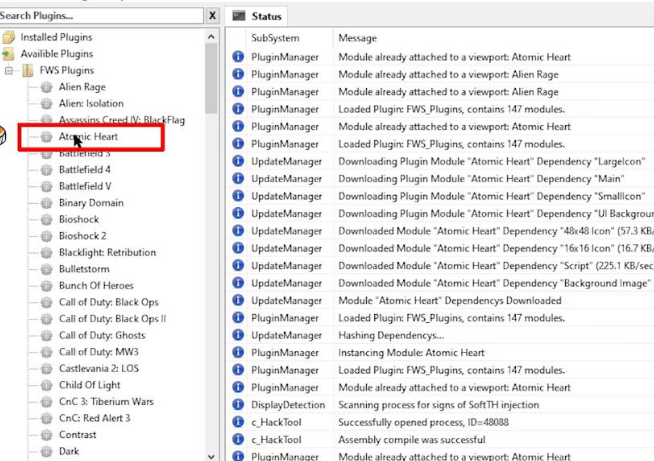
Task: Select Installed Plugins in the tree
Action: [x=56, y=37]
